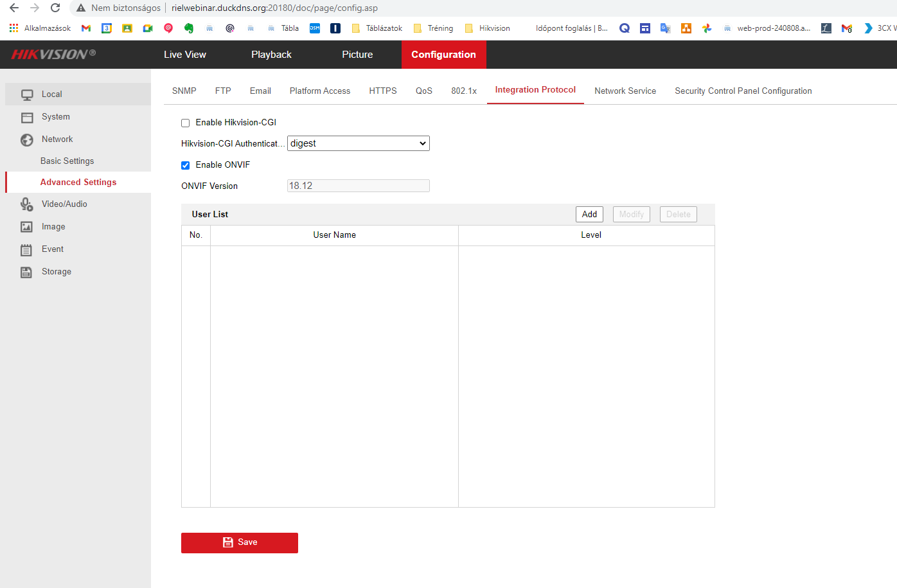Open the Google Calendar bookmark icon

(x=107, y=28)
